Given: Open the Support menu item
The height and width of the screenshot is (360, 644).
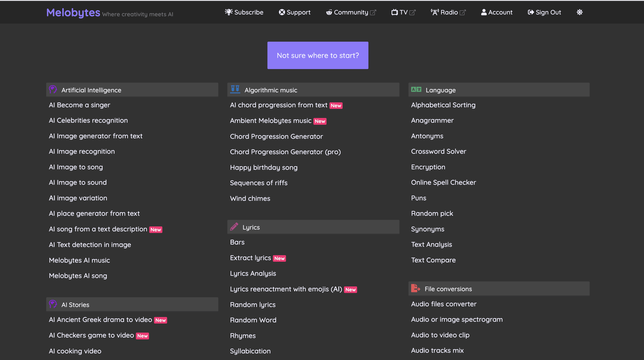Looking at the screenshot, I should click(295, 12).
